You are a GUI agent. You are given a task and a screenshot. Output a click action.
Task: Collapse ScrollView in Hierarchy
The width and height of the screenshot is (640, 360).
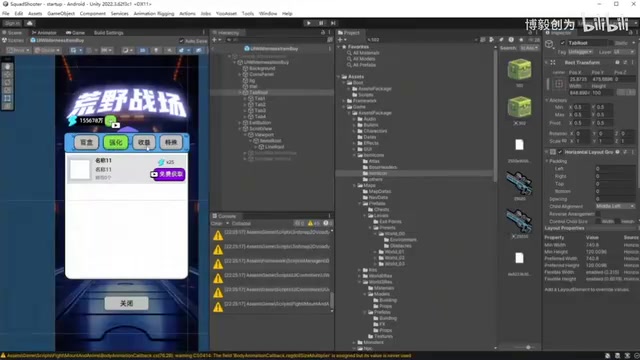(x=240, y=129)
